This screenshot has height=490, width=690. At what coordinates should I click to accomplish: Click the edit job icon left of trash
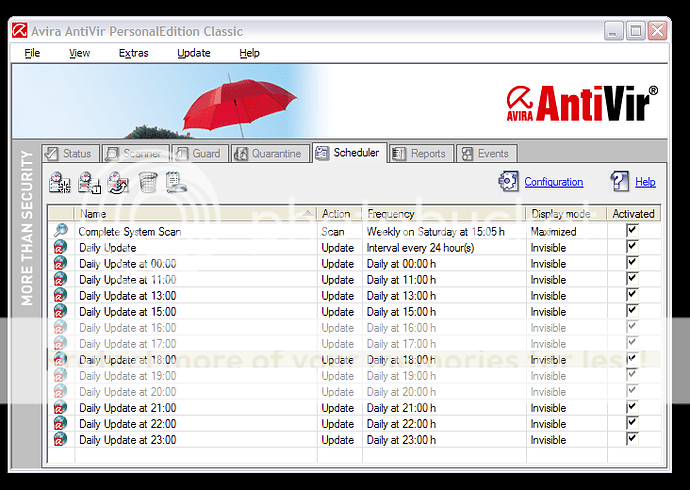pos(119,182)
